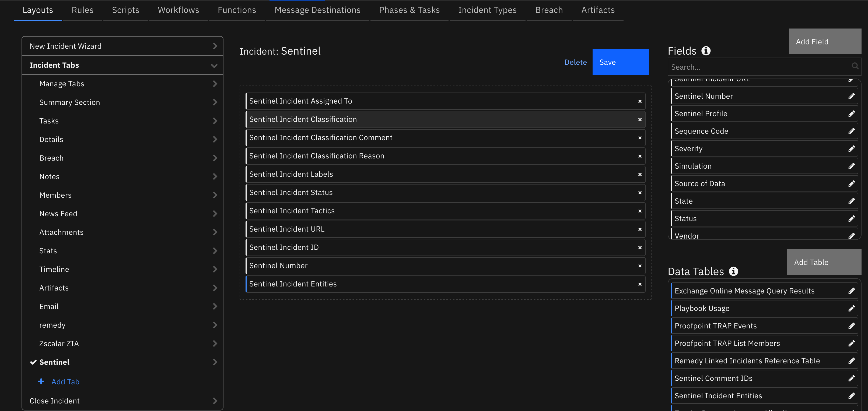Click the plus icon beside Add Tab
Image resolution: width=868 pixels, height=411 pixels.
[x=41, y=381]
